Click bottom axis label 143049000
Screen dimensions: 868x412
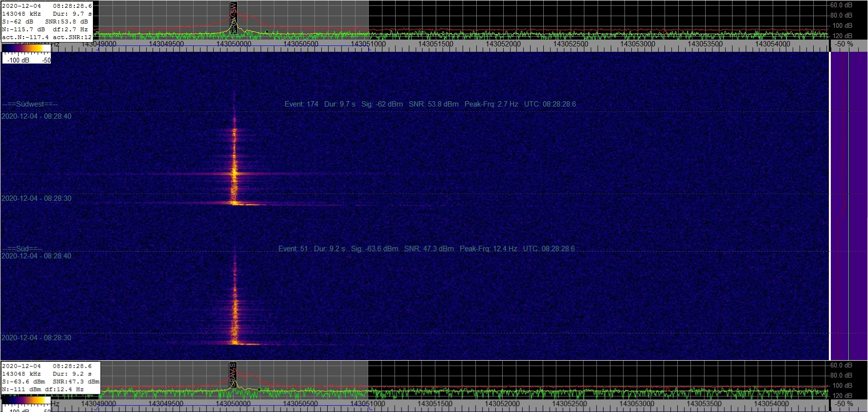(x=98, y=404)
